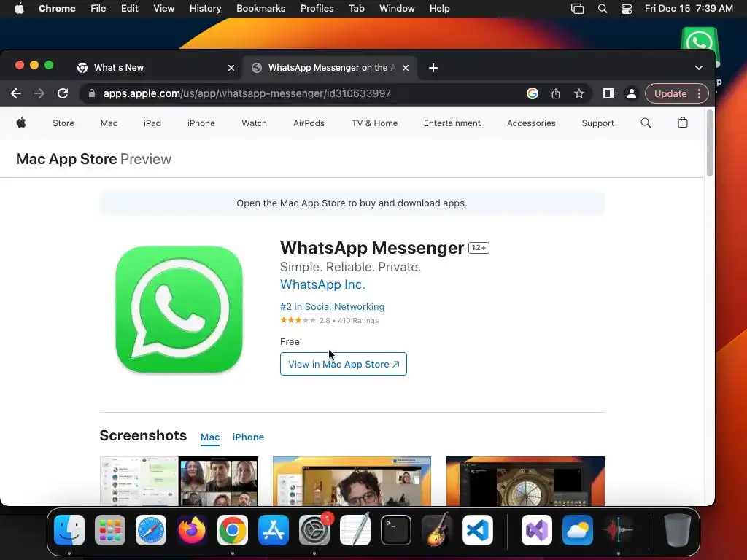The height and width of the screenshot is (560, 747).
Task: Click the site lock icon in address bar
Action: (x=91, y=93)
